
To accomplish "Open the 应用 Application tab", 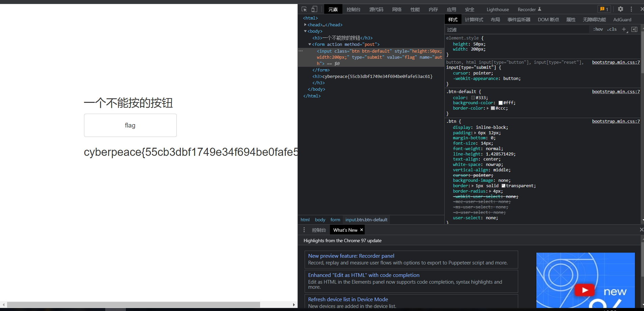I will [451, 9].
